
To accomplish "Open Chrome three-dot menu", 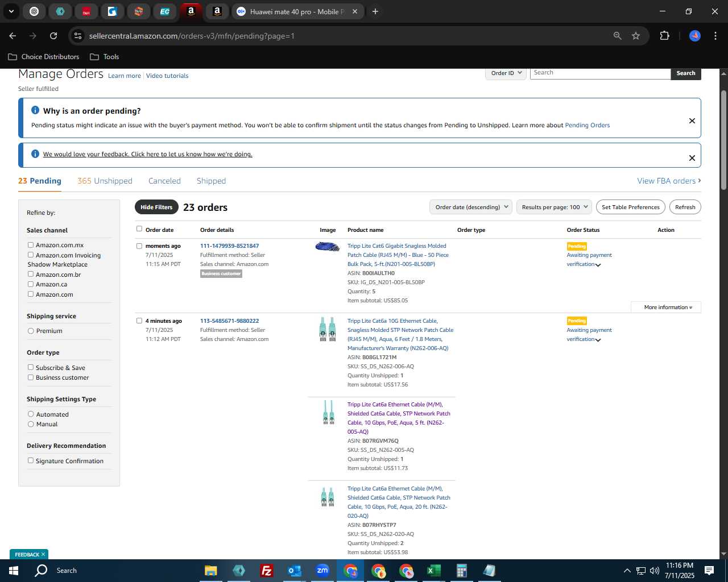I will [x=714, y=36].
